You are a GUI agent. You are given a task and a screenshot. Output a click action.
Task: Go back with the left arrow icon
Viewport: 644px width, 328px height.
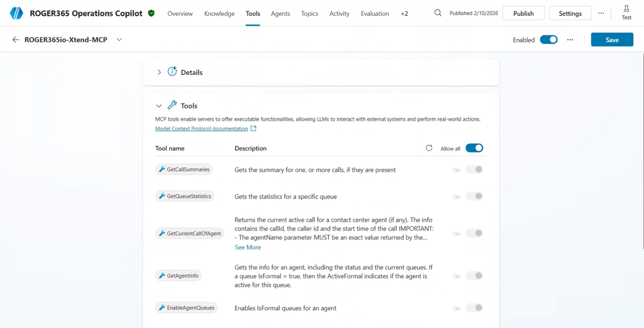pos(16,39)
